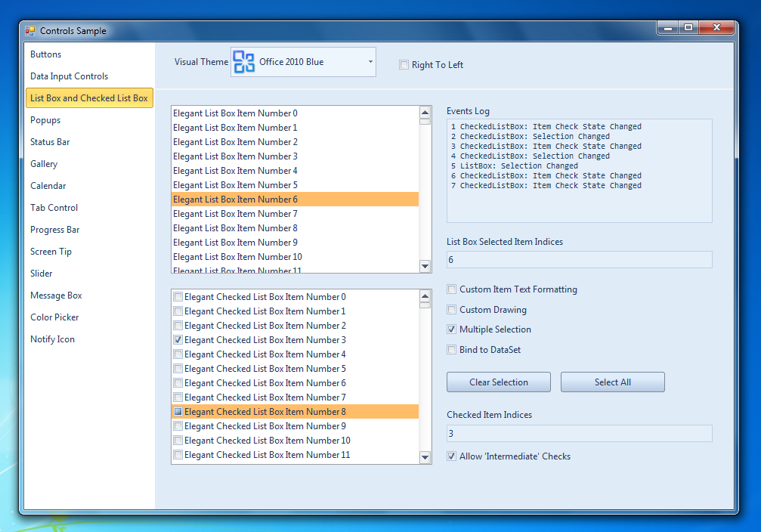Select Elegant List Box Item Number 6
761x532 pixels.
295,199
